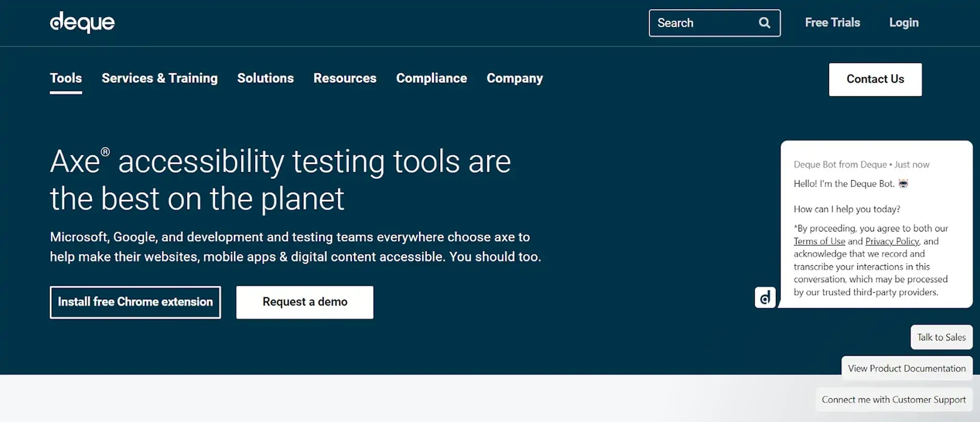The image size is (980, 422).
Task: Open the Tools menu
Action: [x=66, y=78]
